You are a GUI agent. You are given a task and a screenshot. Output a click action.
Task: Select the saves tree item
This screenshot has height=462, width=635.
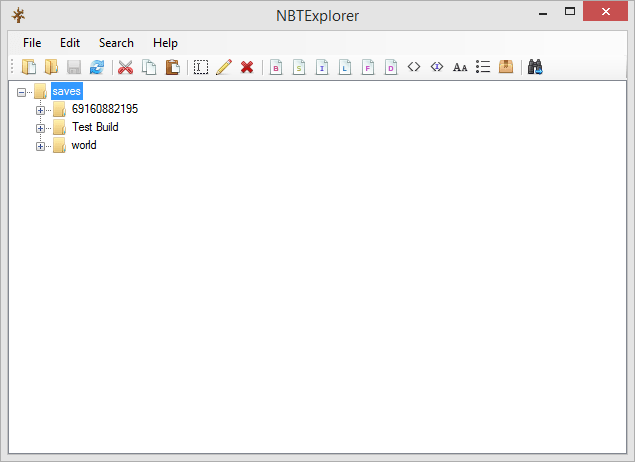67,92
